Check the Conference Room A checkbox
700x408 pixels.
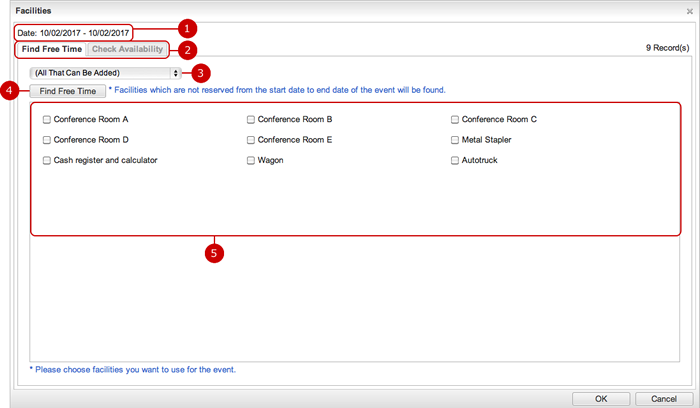click(x=47, y=119)
